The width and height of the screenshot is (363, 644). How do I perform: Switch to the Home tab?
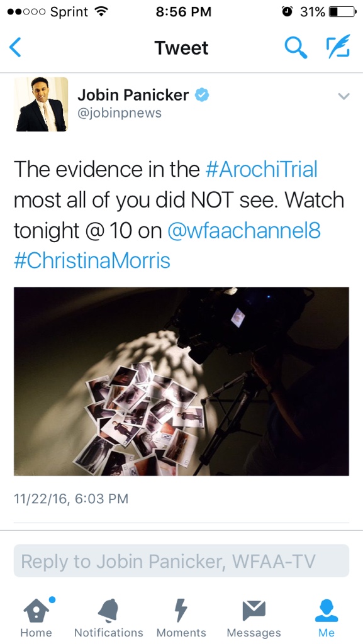tap(35, 618)
